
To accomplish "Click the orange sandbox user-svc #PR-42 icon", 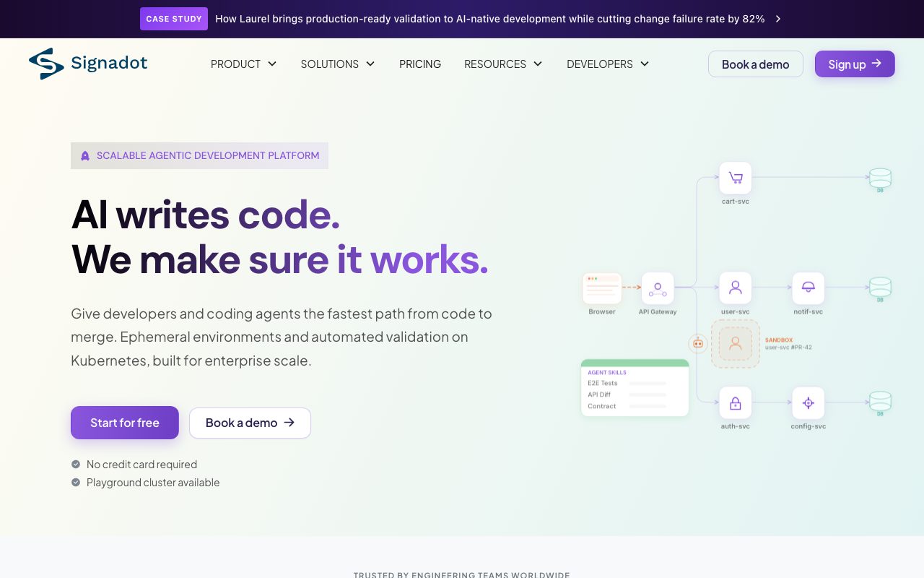I will coord(736,344).
